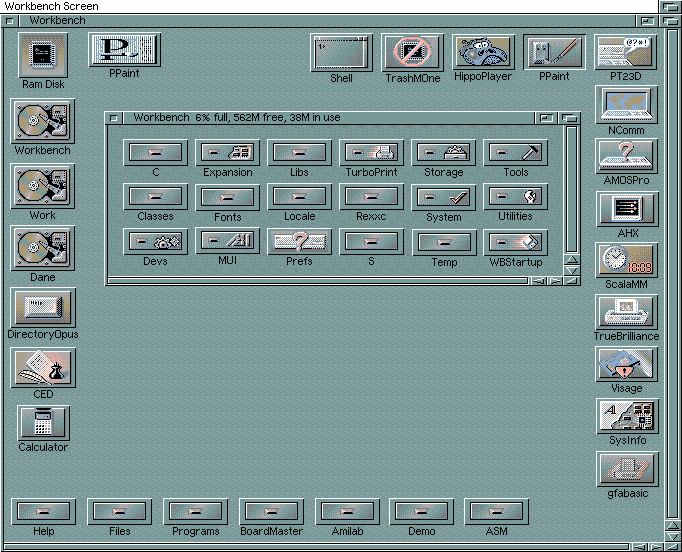
Task: Open the WBStartup drawer
Action: (515, 242)
